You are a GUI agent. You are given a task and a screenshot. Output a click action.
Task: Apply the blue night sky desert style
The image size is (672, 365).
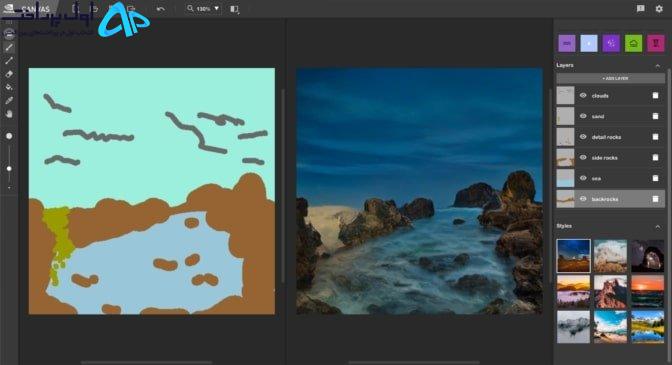(x=573, y=256)
